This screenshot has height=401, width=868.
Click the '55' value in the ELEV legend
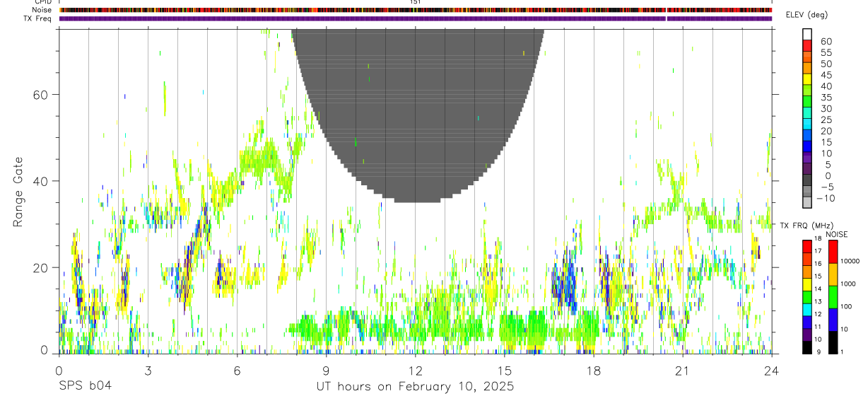click(x=825, y=52)
